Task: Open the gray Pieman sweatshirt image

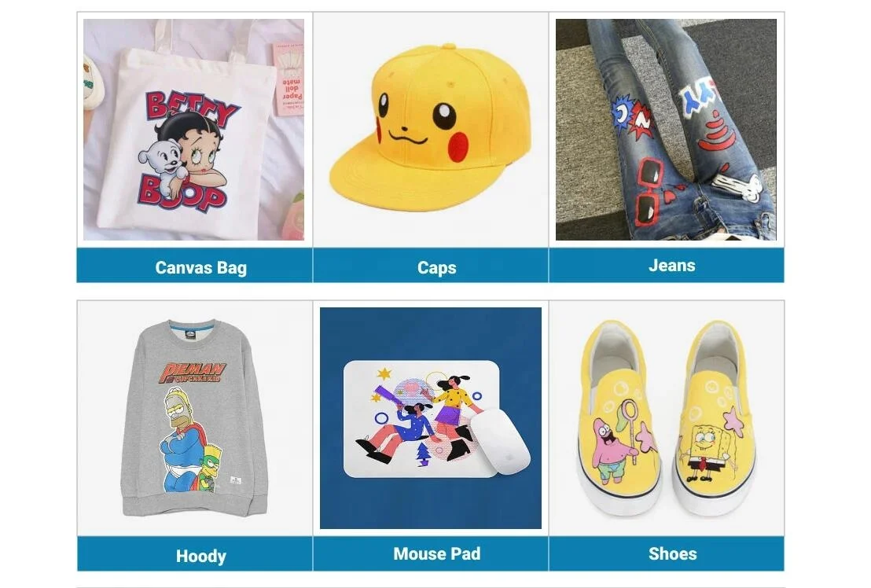Action: 194,418
